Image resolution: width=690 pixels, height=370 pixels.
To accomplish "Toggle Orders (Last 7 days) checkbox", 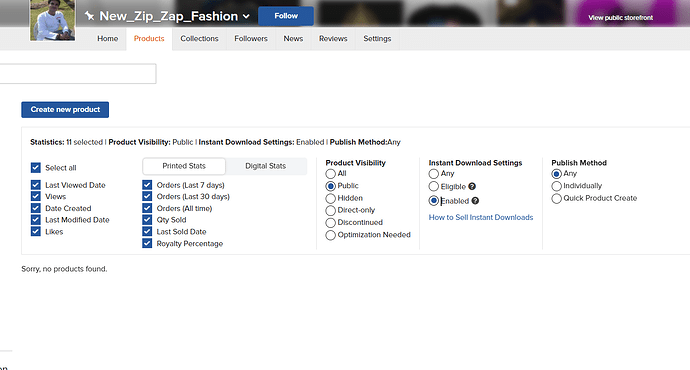I will tap(147, 185).
